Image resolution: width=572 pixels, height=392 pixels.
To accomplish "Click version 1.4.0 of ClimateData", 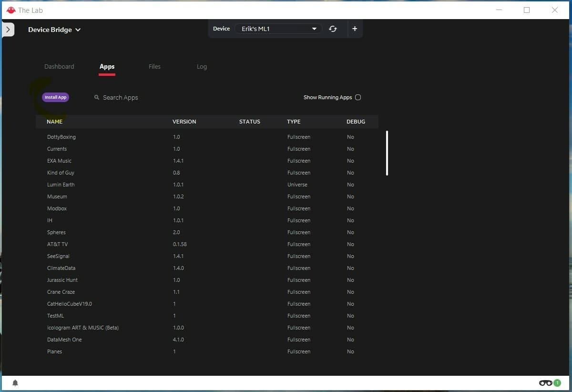I will click(x=178, y=268).
